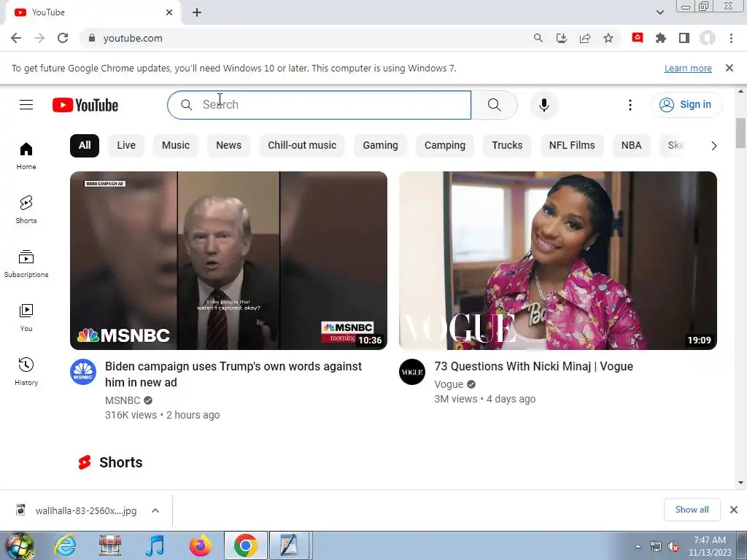Click Show all downloads button
Screen dimensions: 747x560
692,510
